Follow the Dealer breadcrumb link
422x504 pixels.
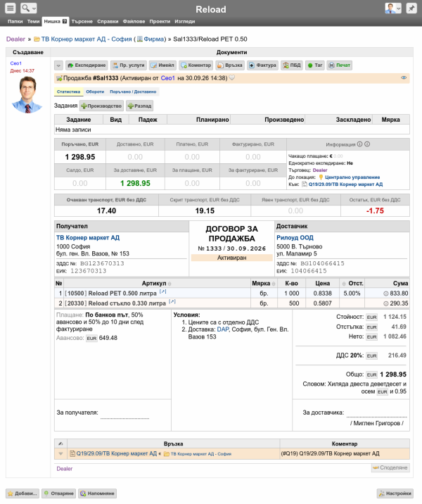tap(15, 39)
